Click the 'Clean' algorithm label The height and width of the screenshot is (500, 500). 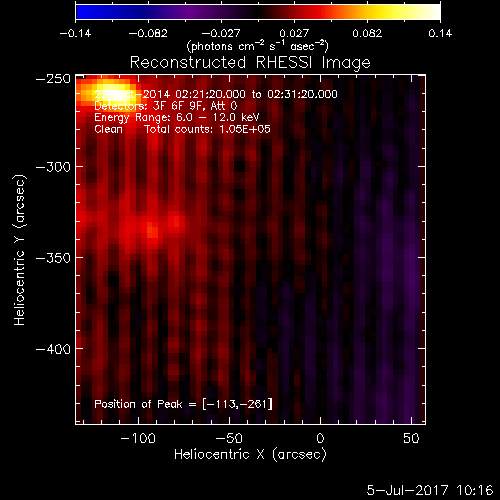pyautogui.click(x=108, y=129)
